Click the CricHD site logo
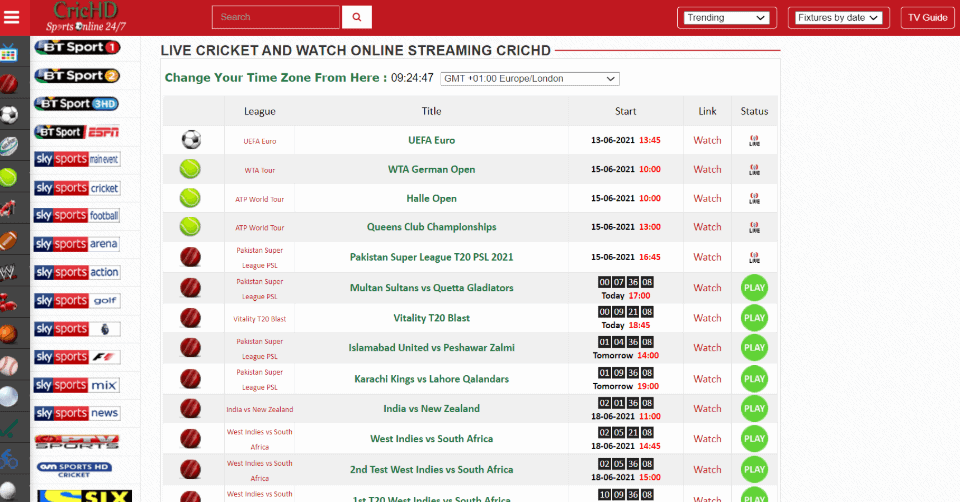Viewport: 960px width, 502px height. click(x=86, y=17)
